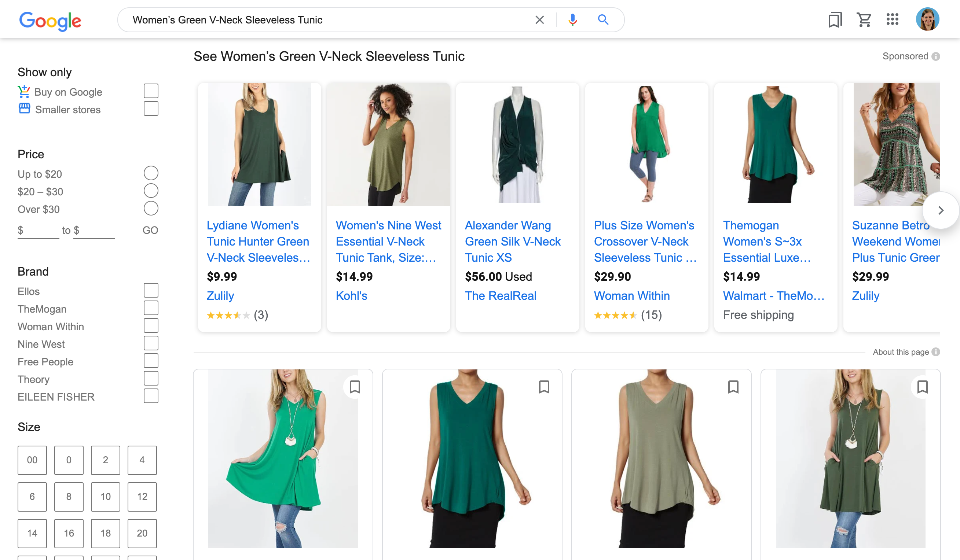Click the Google microphone search icon
Screen dimensions: 960x560
572,19
